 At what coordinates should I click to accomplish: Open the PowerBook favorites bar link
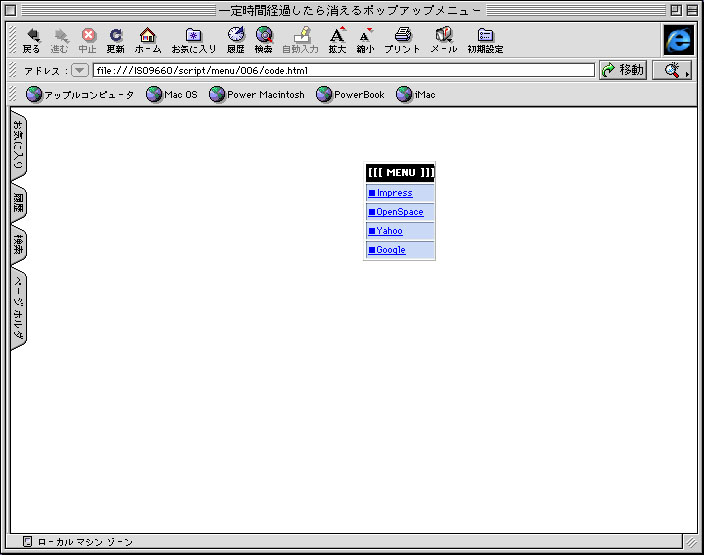350,94
